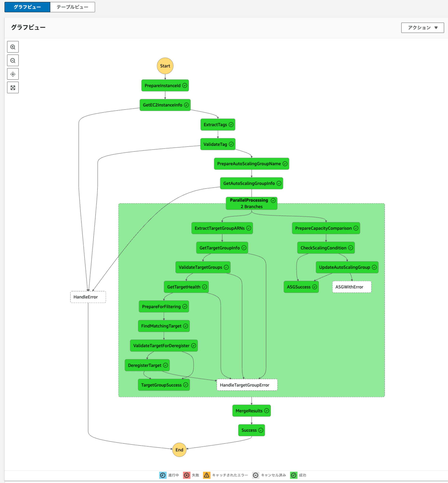Image resolution: width=448 pixels, height=483 pixels.
Task: Select the PrepareForFiltering state
Action: (x=164, y=306)
